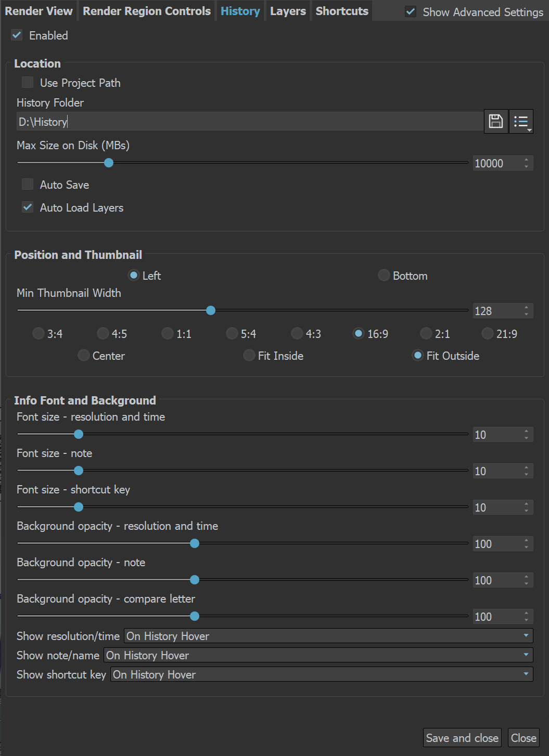This screenshot has width=549, height=756.
Task: Check the Auto Save option
Action: (28, 185)
